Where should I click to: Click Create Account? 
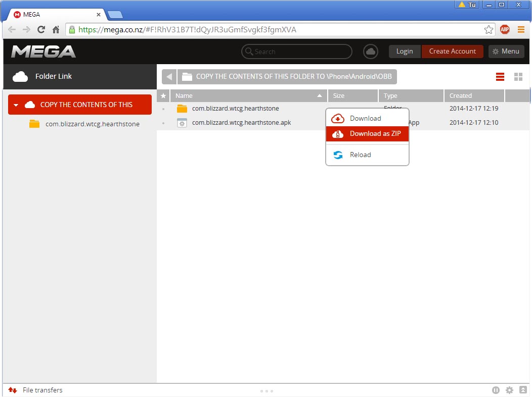452,52
